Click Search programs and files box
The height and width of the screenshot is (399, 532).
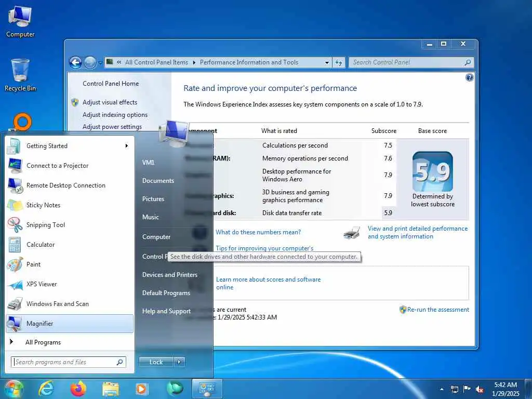click(x=69, y=362)
